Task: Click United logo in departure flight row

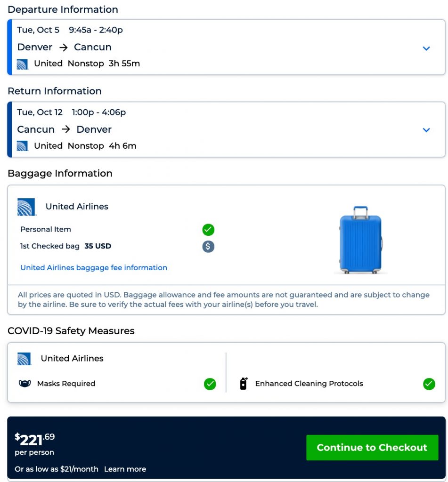Action: pos(22,64)
